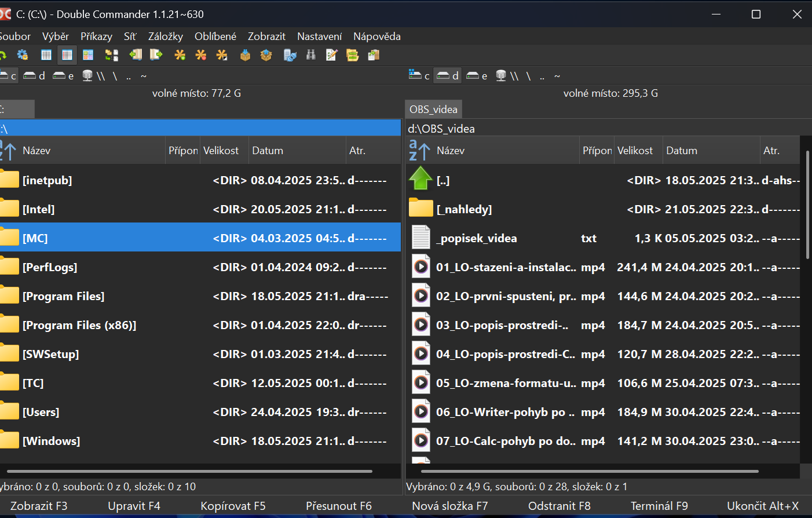This screenshot has width=812, height=518.
Task: Click right panel path d:\OBS_videa
Action: [x=441, y=129]
